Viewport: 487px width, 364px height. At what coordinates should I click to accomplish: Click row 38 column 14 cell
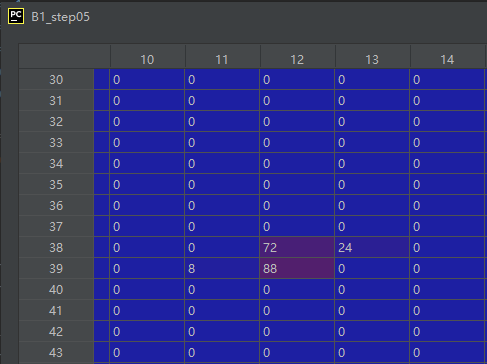(447, 247)
